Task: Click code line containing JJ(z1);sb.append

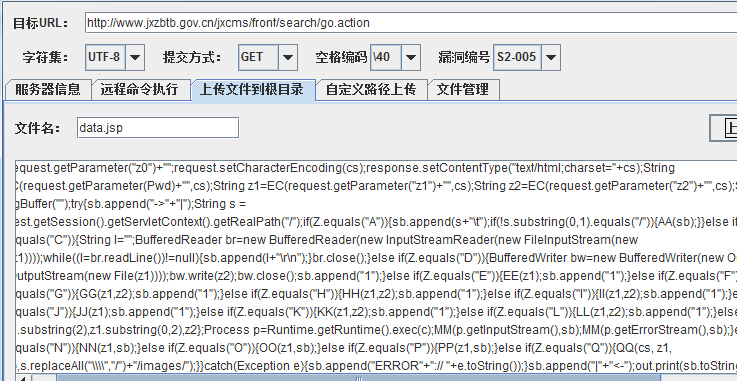Action: click(376, 312)
